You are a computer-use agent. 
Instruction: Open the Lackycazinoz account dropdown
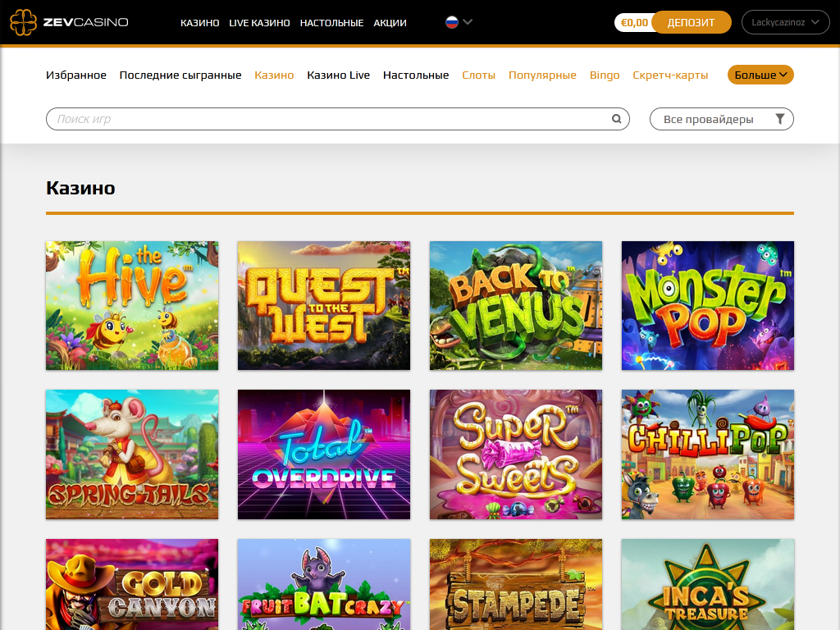pos(785,22)
